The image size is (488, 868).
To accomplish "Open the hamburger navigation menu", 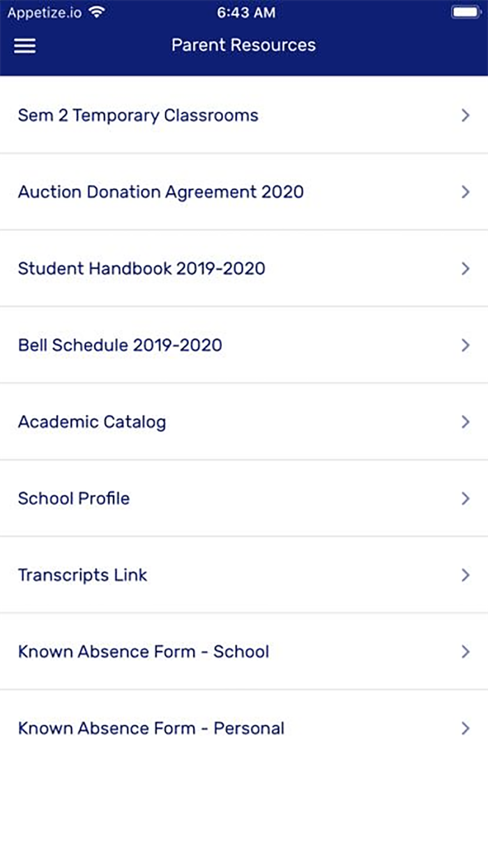I will [x=24, y=45].
